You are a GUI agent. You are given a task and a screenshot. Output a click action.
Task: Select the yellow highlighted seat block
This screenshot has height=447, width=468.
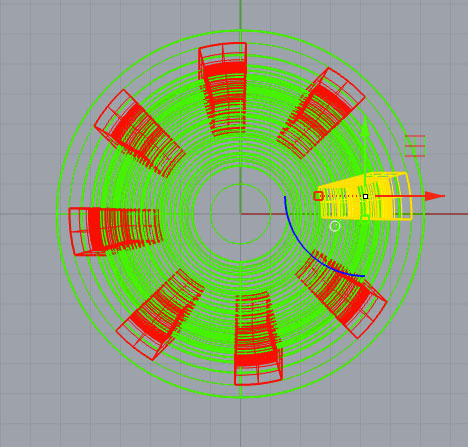pos(365,197)
